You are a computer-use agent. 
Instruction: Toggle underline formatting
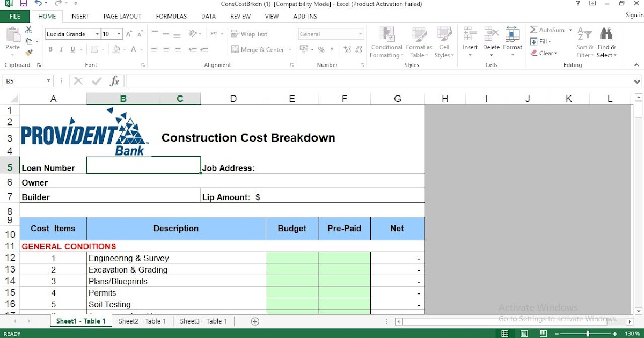click(72, 49)
